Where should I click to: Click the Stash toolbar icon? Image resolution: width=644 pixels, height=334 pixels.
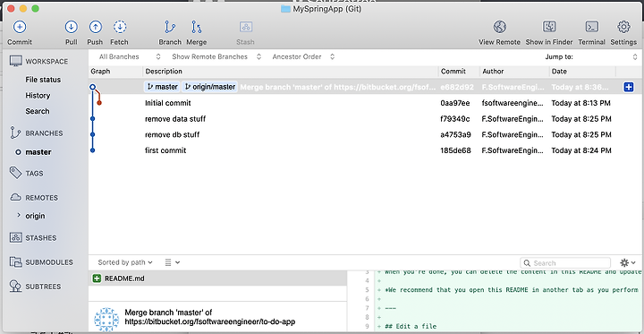246,27
